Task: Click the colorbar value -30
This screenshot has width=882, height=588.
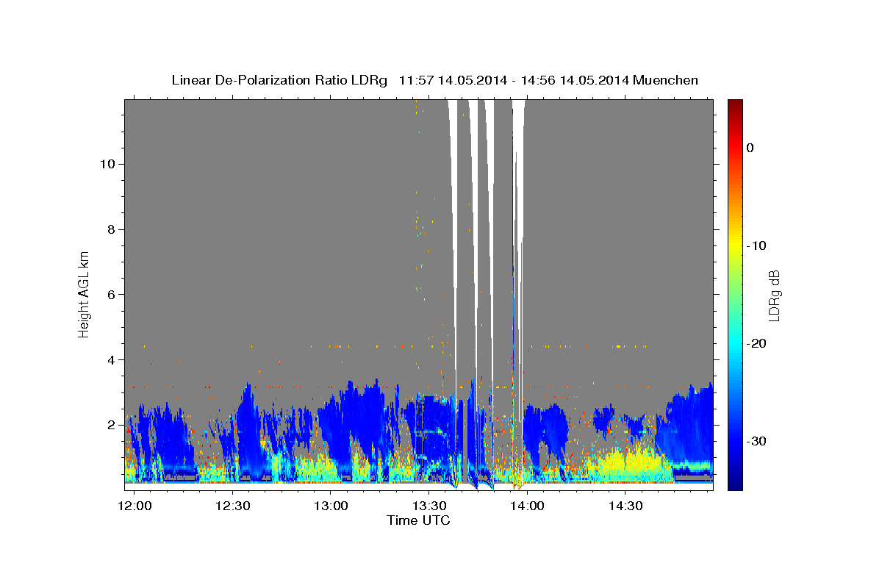Action: click(x=756, y=441)
